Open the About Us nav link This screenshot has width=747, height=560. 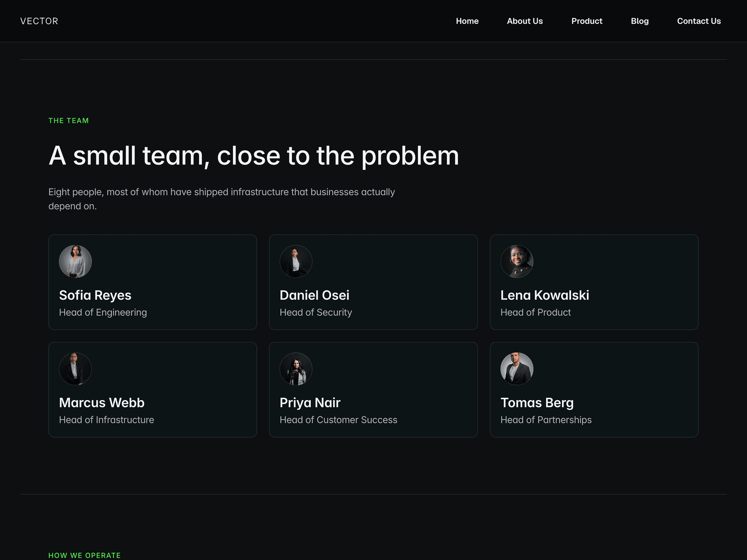tap(525, 21)
